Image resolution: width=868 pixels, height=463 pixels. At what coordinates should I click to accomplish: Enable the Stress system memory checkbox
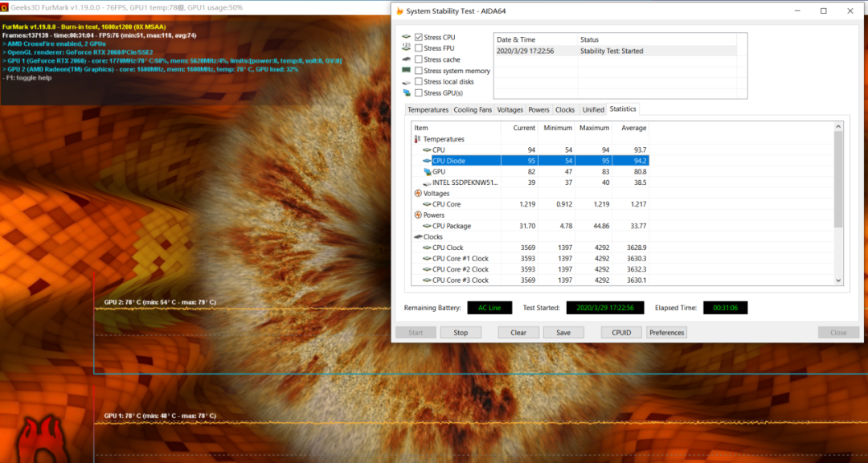(x=419, y=71)
